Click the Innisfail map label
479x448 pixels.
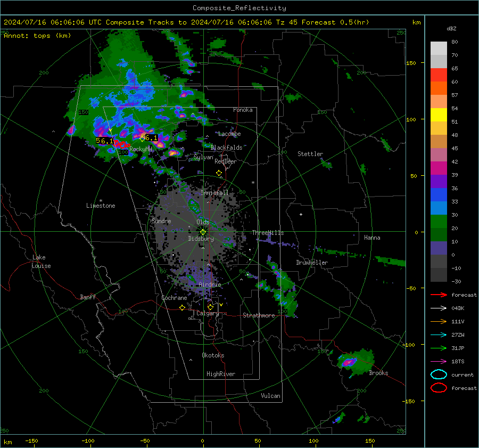(x=214, y=193)
